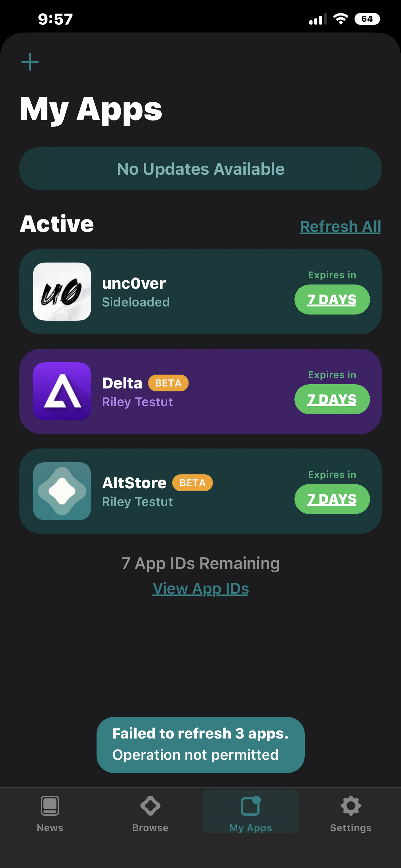Tap the plus icon to add app
The width and height of the screenshot is (401, 868).
(x=30, y=62)
